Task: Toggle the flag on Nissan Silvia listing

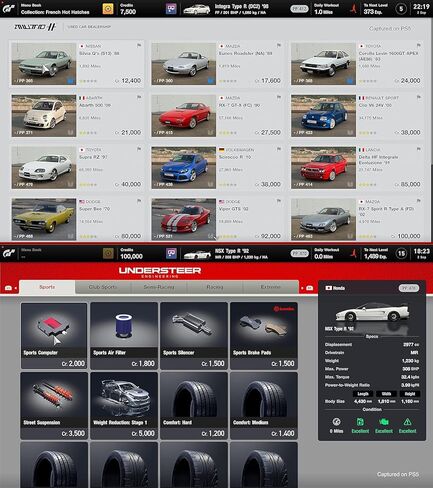Action: coord(139,46)
